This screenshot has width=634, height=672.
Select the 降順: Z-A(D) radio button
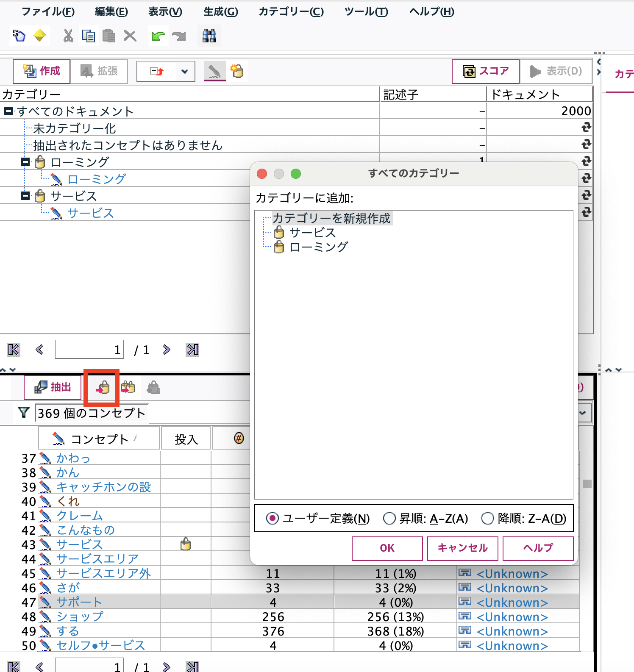(x=488, y=518)
